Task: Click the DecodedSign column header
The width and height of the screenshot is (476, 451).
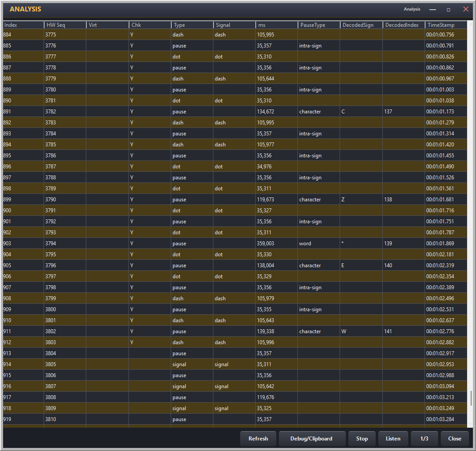Action: pyautogui.click(x=362, y=25)
